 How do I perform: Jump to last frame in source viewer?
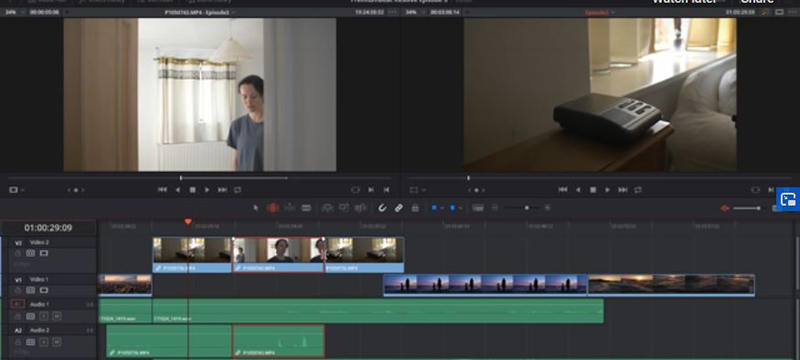(222, 190)
